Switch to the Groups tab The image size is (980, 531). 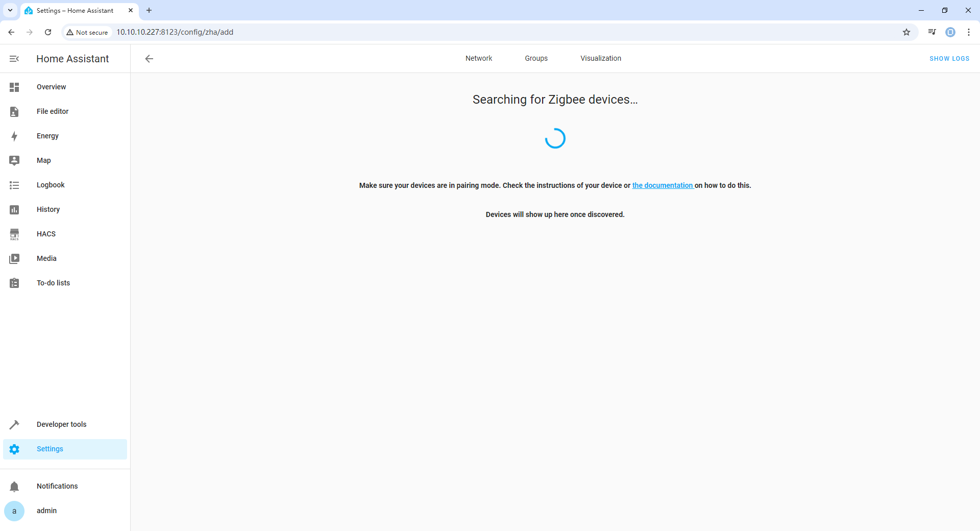[536, 58]
